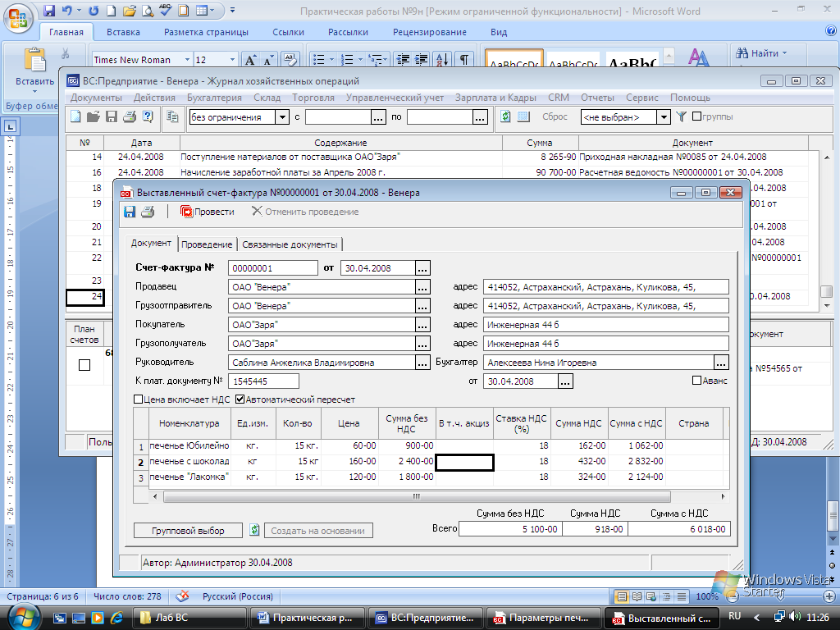This screenshot has width=840, height=630.
Task: Click Print icon in journal toolbar
Action: point(130,116)
